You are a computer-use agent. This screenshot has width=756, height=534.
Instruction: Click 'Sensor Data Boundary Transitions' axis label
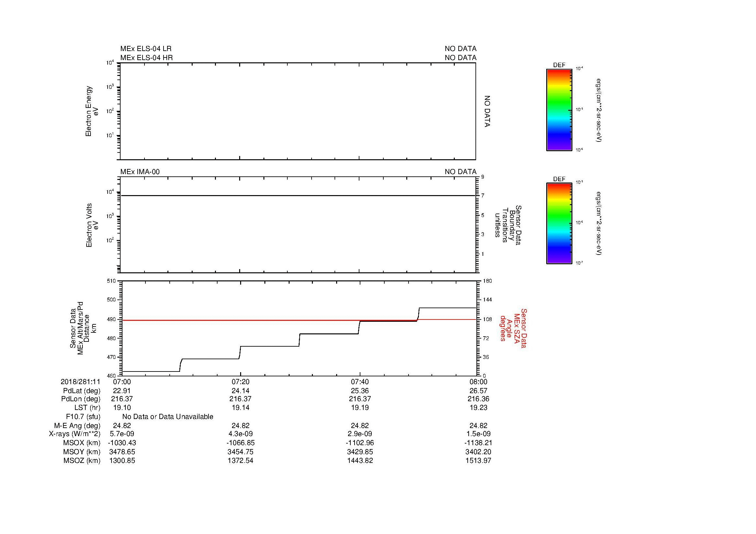tap(508, 225)
